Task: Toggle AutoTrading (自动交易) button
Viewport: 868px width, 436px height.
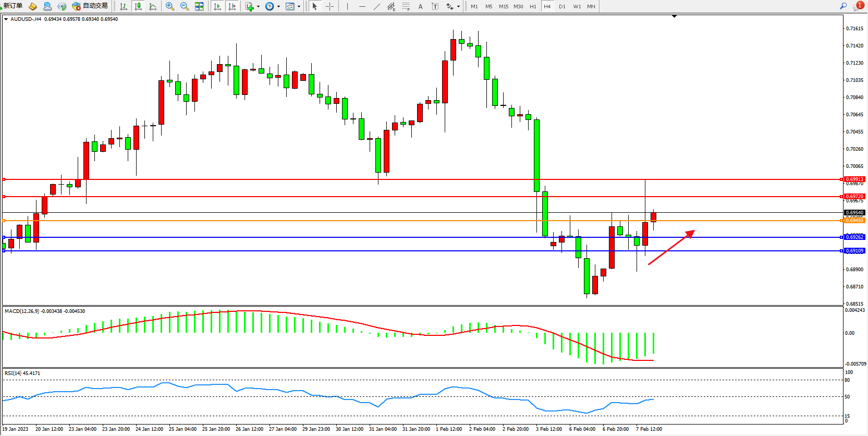Action: [x=90, y=6]
